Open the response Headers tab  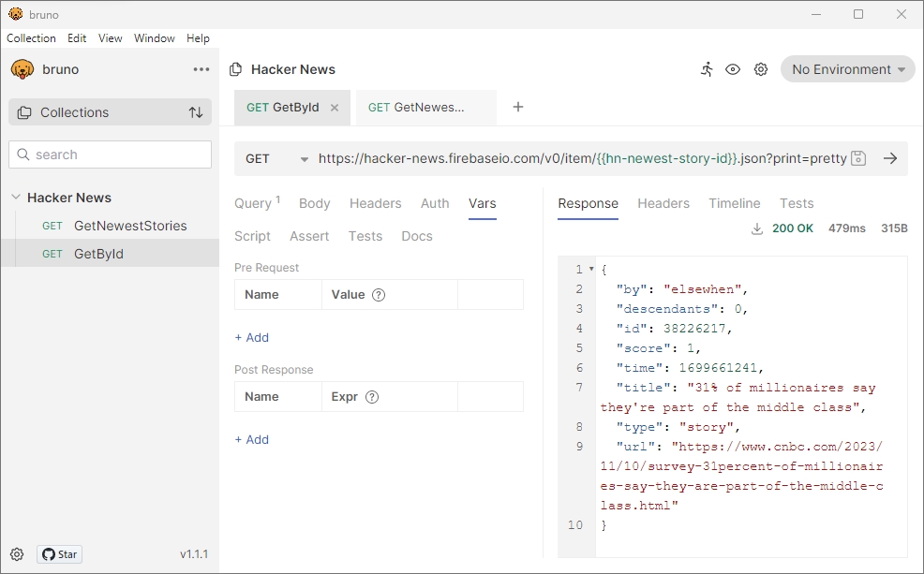pyautogui.click(x=663, y=203)
